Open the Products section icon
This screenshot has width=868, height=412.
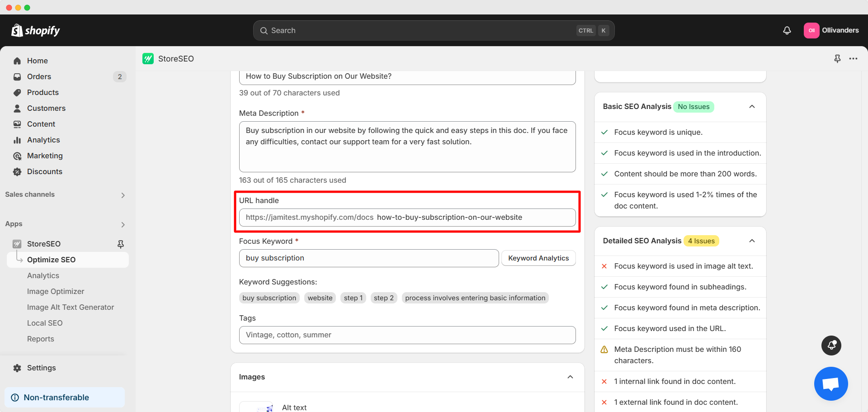click(x=17, y=92)
